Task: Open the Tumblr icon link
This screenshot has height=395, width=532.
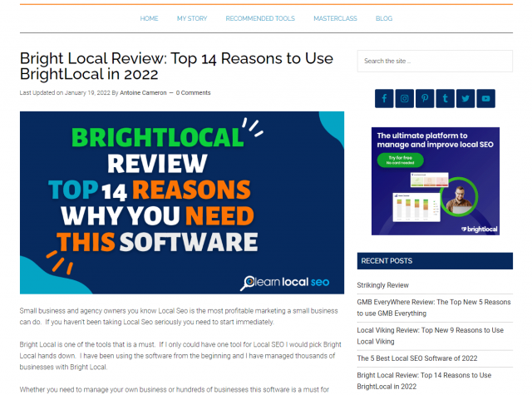Action: 446,98
